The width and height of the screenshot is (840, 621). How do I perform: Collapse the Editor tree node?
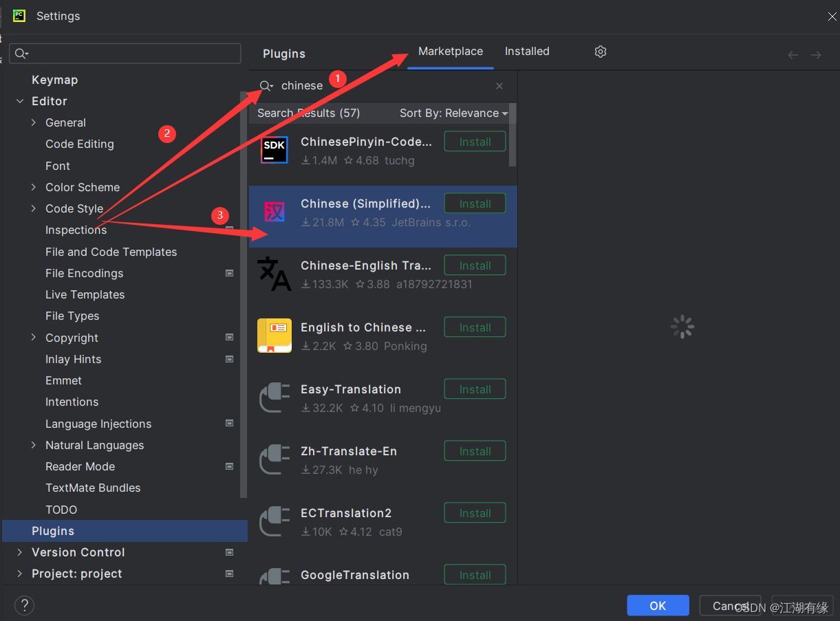(19, 101)
